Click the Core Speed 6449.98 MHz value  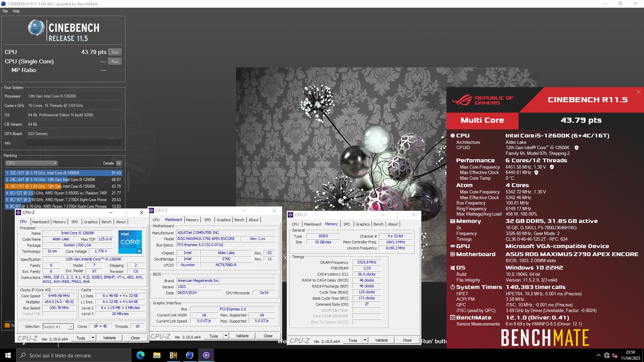point(59,296)
